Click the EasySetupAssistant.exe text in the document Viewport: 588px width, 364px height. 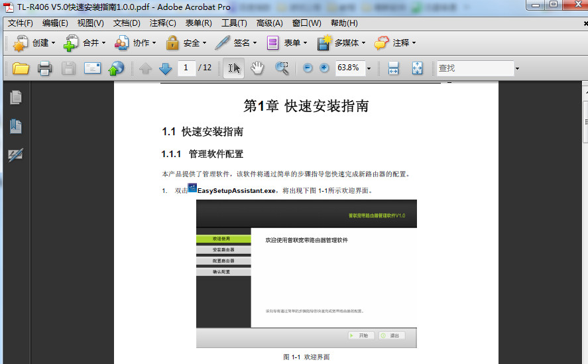coord(236,191)
